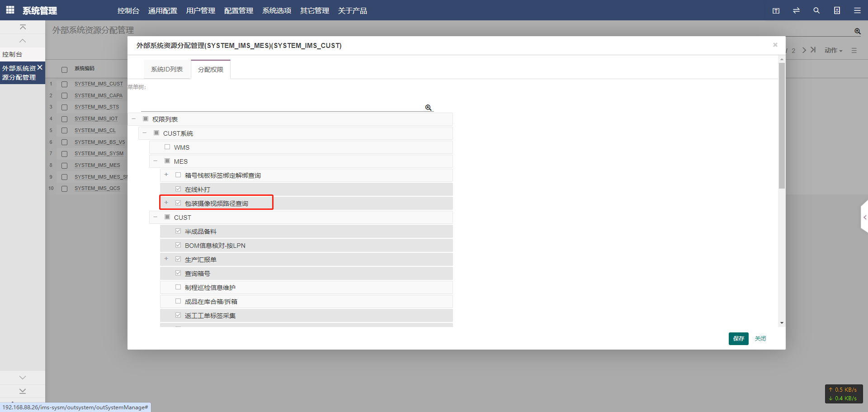Viewport: 868px width, 412px height.
Task: Open the 通用配置 menu
Action: point(163,10)
